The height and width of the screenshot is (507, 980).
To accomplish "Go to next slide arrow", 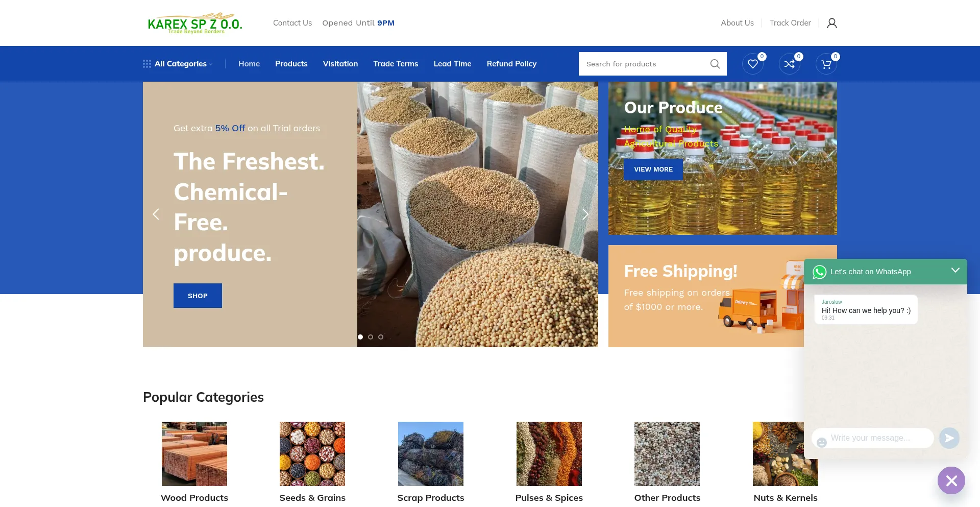I will pyautogui.click(x=585, y=214).
